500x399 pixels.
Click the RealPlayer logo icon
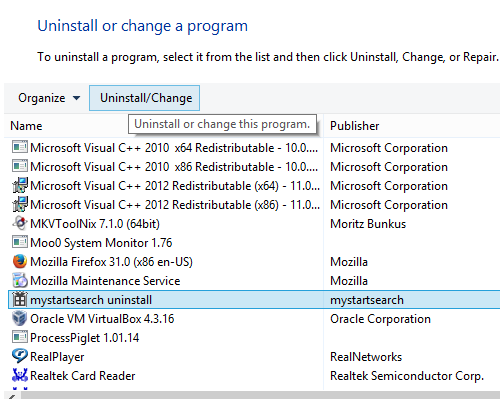click(20, 356)
